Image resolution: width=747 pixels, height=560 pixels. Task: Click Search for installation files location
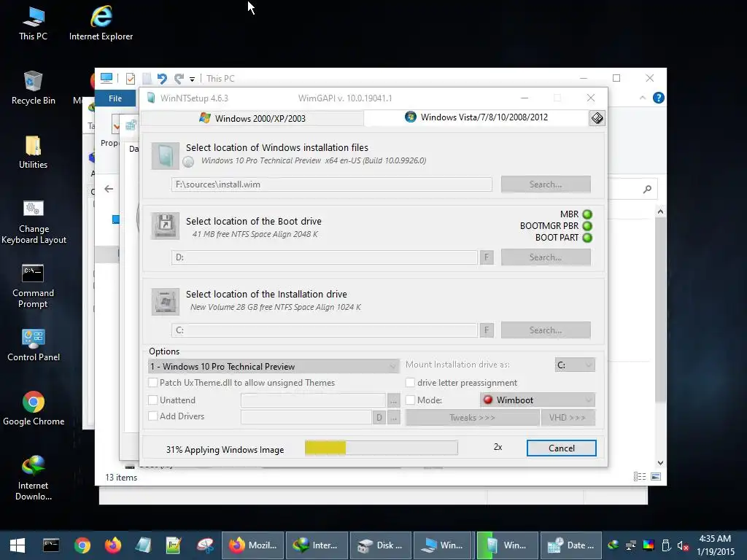tap(546, 184)
